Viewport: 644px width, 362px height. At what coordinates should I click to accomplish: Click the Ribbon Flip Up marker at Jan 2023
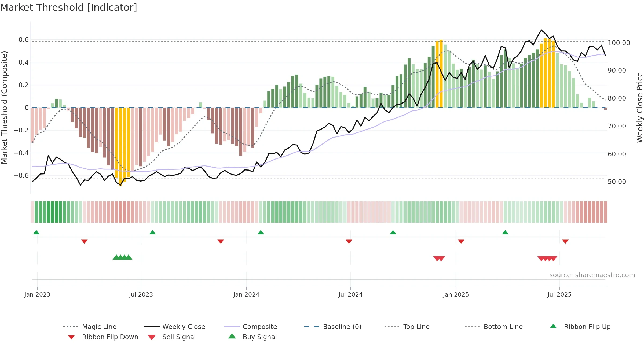point(36,232)
